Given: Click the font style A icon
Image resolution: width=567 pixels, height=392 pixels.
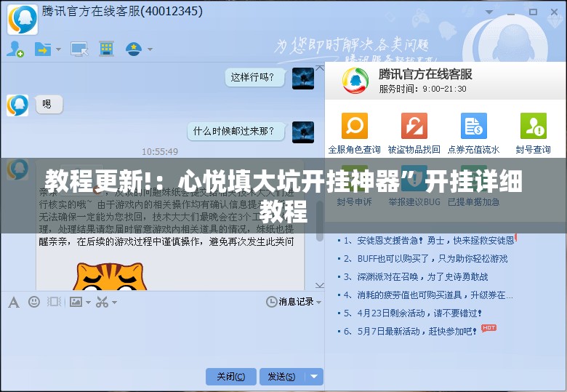Looking at the screenshot, I should [x=14, y=303].
